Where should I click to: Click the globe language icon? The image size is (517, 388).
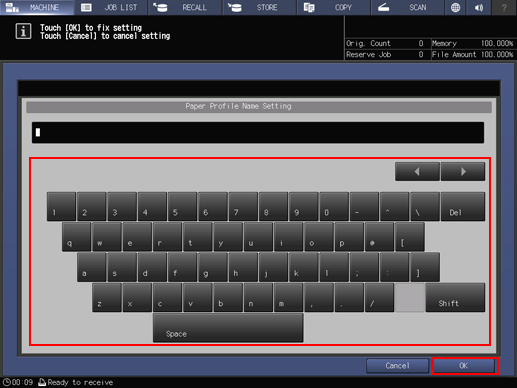pyautogui.click(x=455, y=7)
